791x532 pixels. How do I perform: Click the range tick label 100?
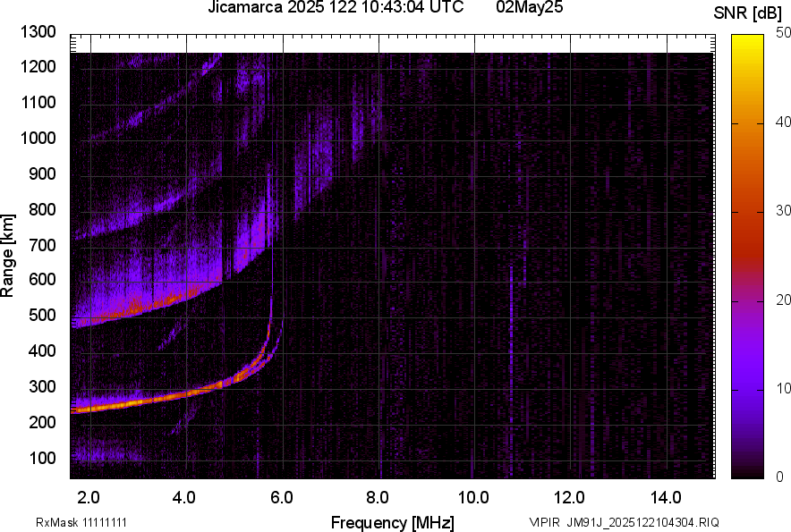[x=42, y=458]
